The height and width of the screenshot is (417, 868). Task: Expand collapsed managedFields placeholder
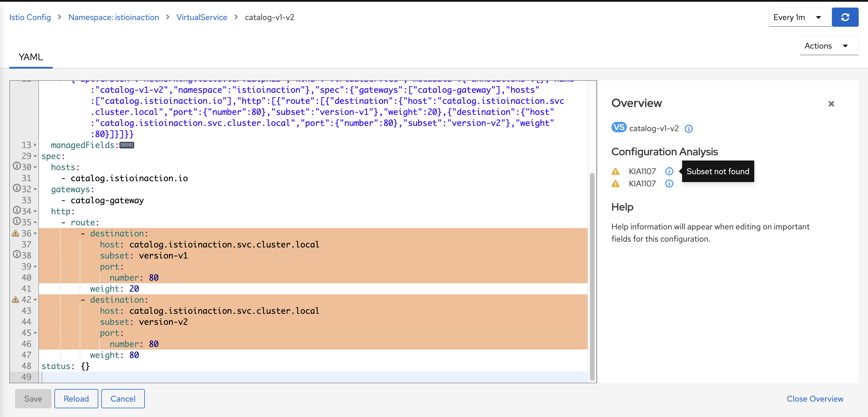coord(127,145)
